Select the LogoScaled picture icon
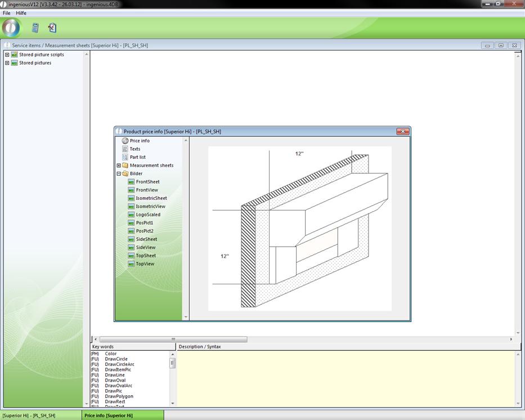The width and height of the screenshot is (525, 420). tap(131, 215)
